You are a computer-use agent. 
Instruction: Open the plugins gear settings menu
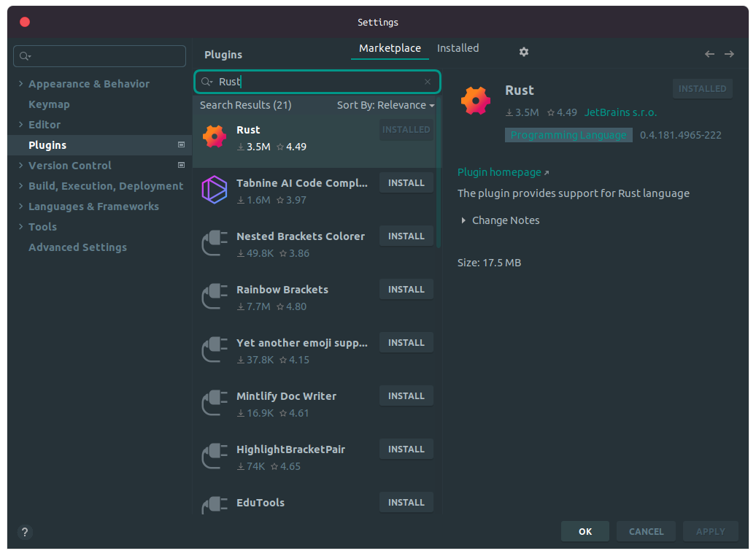[524, 52]
